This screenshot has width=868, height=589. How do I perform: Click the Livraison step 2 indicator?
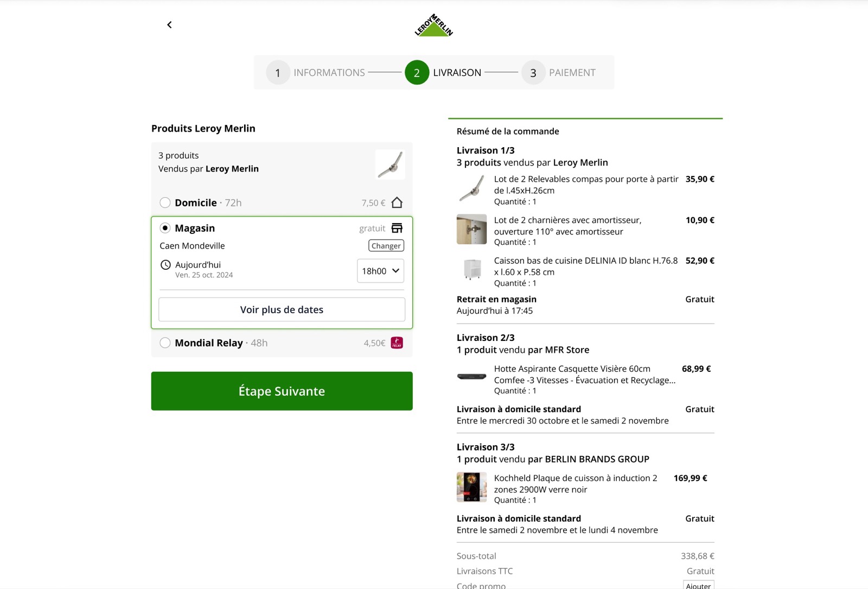point(443,73)
